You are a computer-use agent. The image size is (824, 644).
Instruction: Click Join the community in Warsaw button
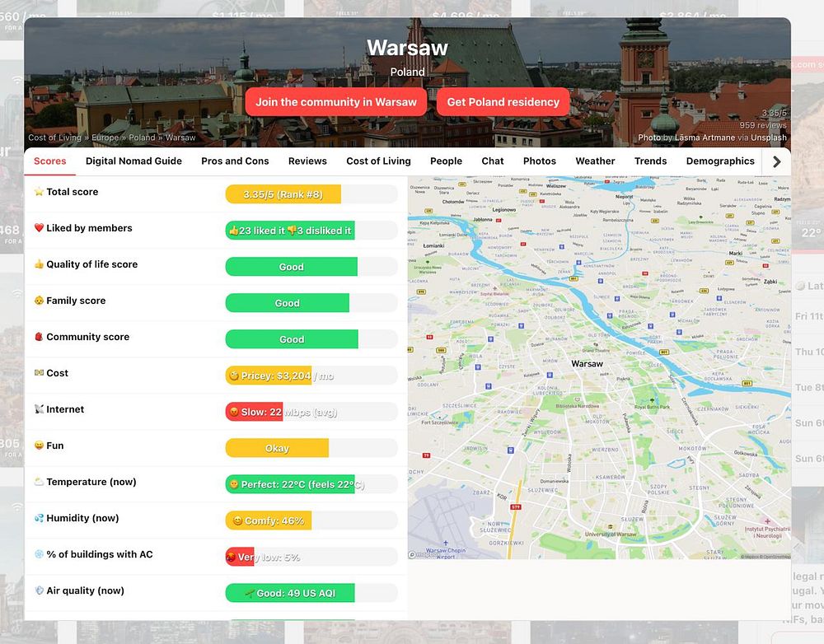(x=336, y=102)
